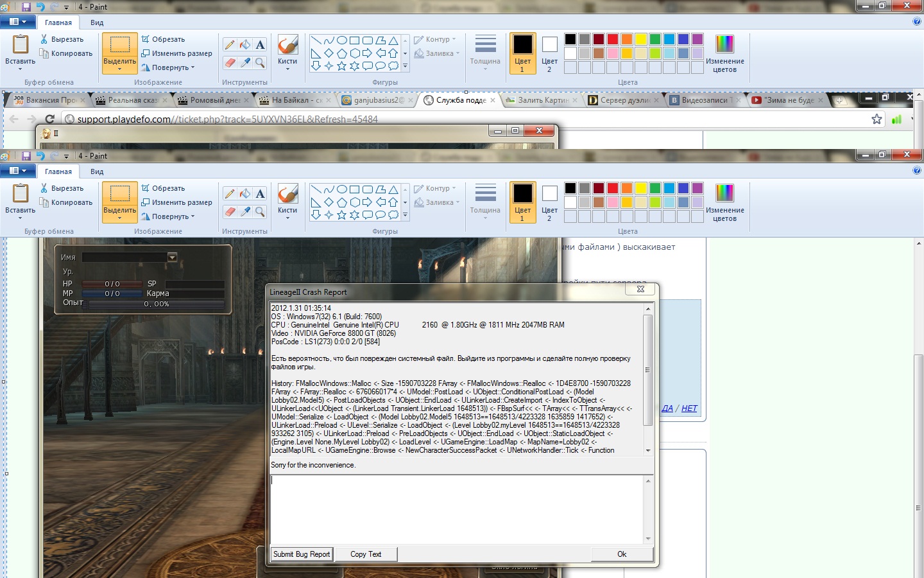Viewport: 924px width, 578px height.
Task: Click the ДА link on the support page
Action: coord(667,408)
